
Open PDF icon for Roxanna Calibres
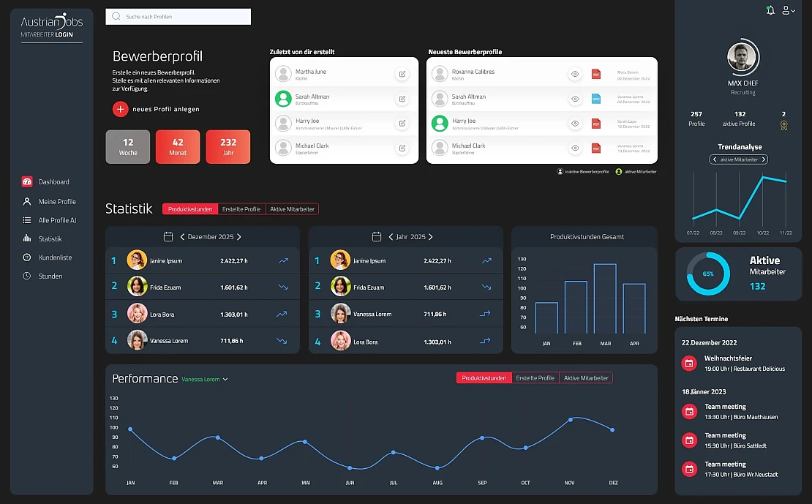coord(595,74)
